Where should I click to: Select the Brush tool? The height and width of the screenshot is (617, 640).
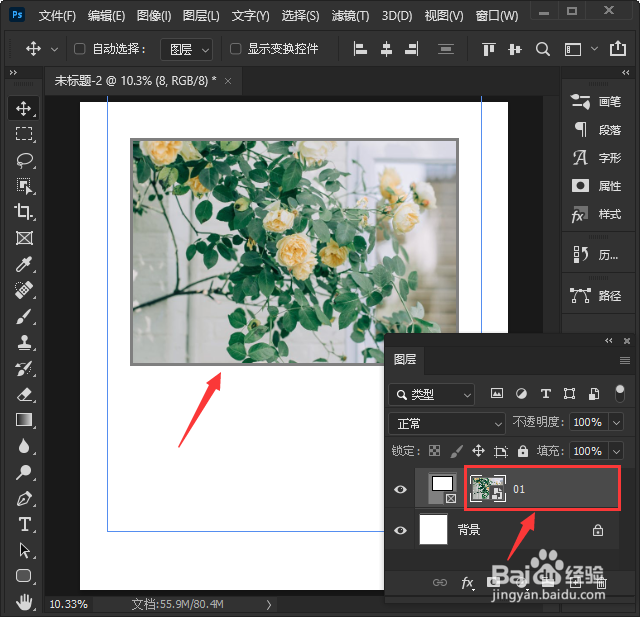click(x=24, y=316)
